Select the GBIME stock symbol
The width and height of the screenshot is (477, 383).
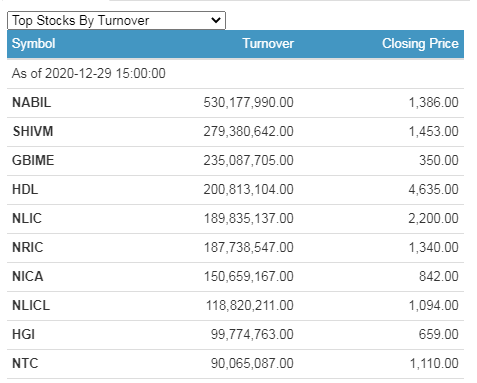click(33, 160)
